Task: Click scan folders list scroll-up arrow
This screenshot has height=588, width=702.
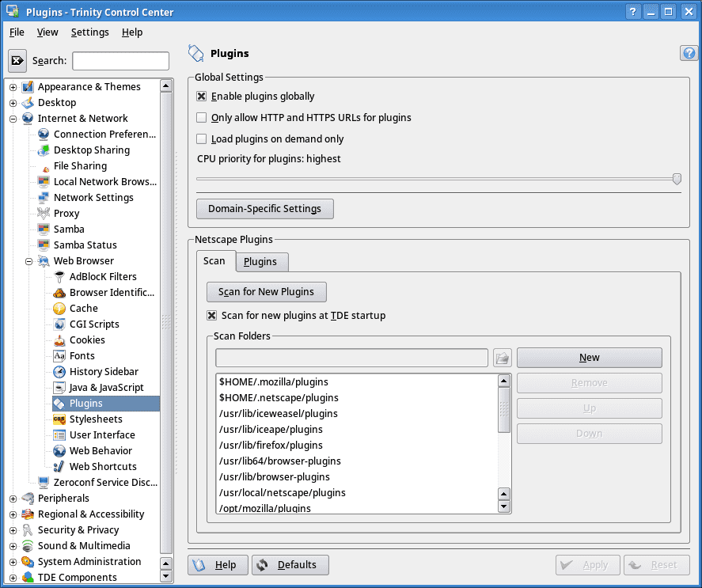Action: 504,381
